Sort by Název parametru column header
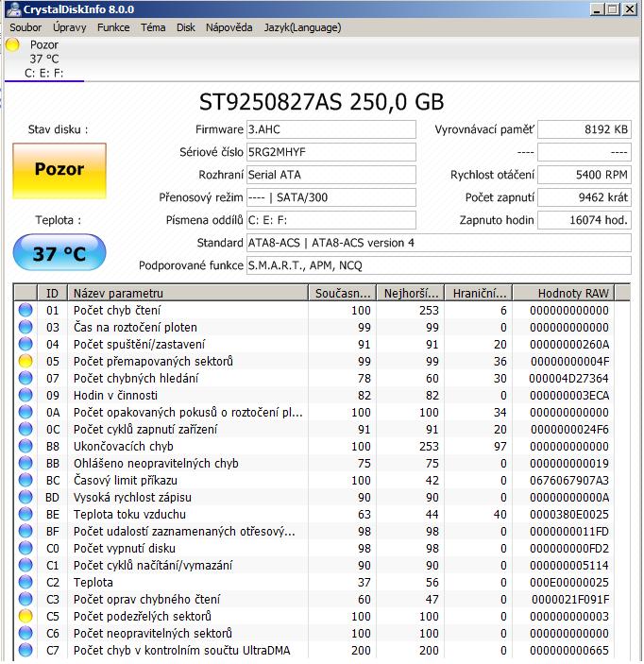 coord(189,293)
